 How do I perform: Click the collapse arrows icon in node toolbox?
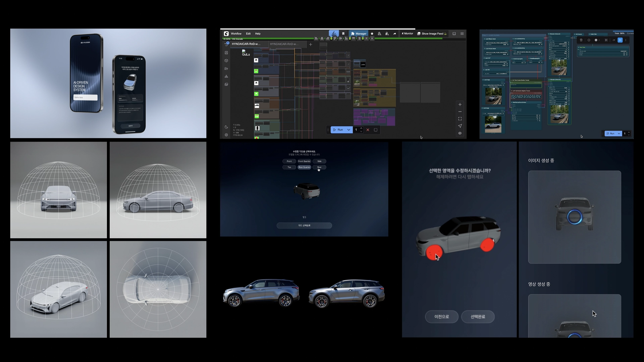tap(606, 40)
